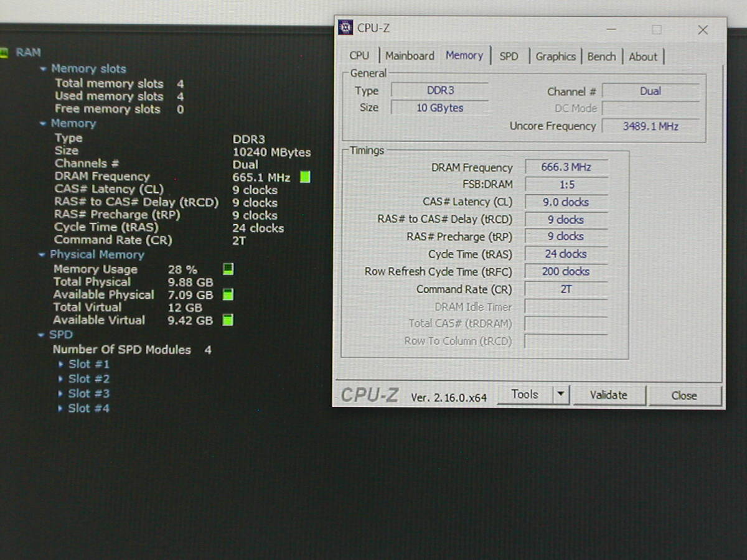747x560 pixels.
Task: Click the 'Total Physical' row label
Action: (x=92, y=282)
